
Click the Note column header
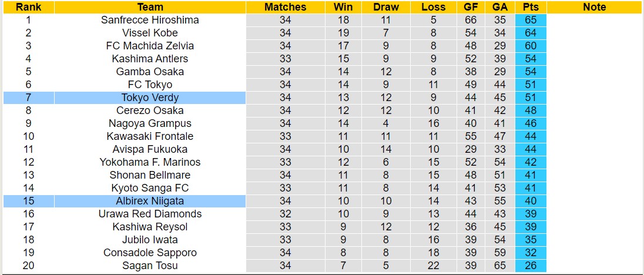point(594,7)
